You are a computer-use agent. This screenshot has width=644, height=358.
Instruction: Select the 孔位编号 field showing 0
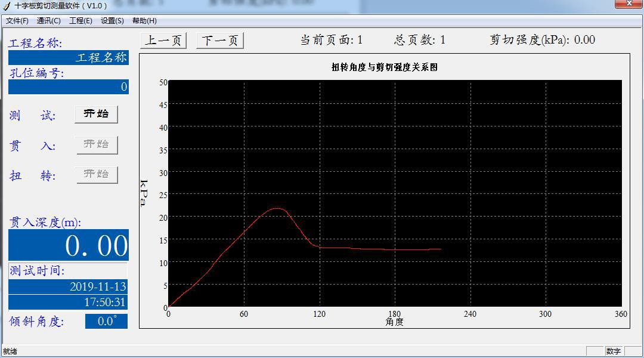click(x=69, y=87)
